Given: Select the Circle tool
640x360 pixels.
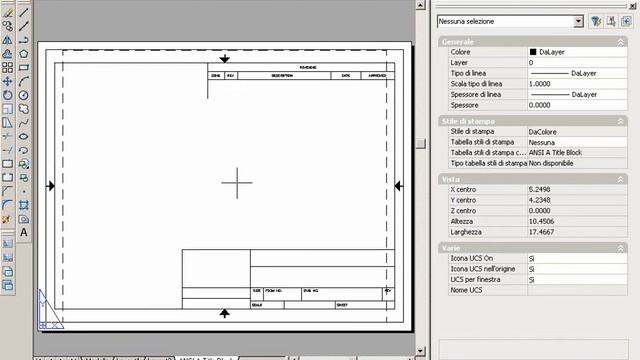Looking at the screenshot, I should (x=24, y=95).
